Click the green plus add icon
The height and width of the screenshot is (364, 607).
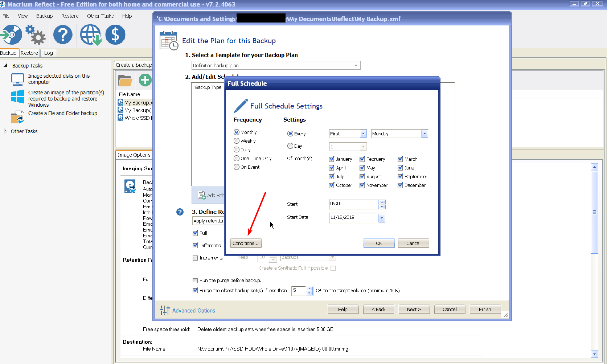[145, 80]
